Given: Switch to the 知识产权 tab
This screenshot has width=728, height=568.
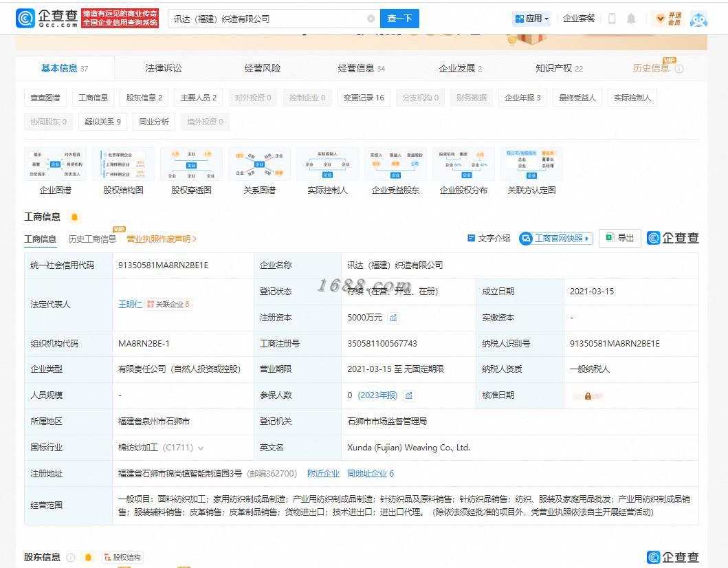Looking at the screenshot, I should (x=559, y=68).
